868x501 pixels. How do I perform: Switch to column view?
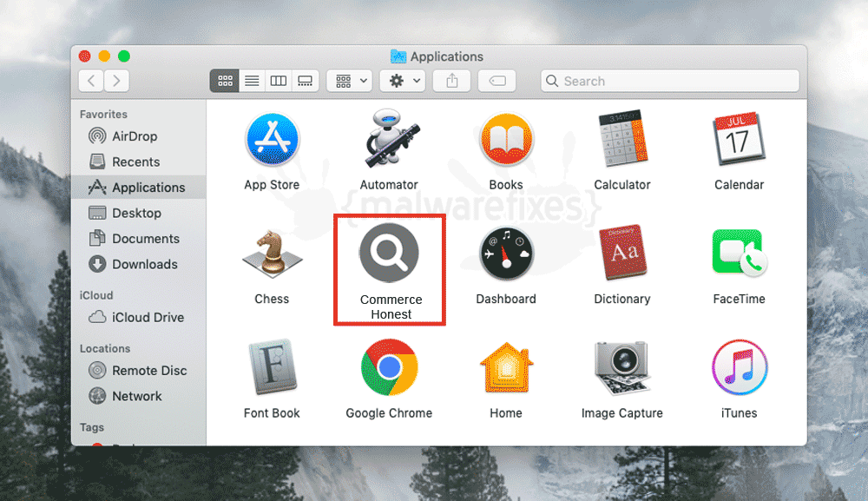[279, 81]
